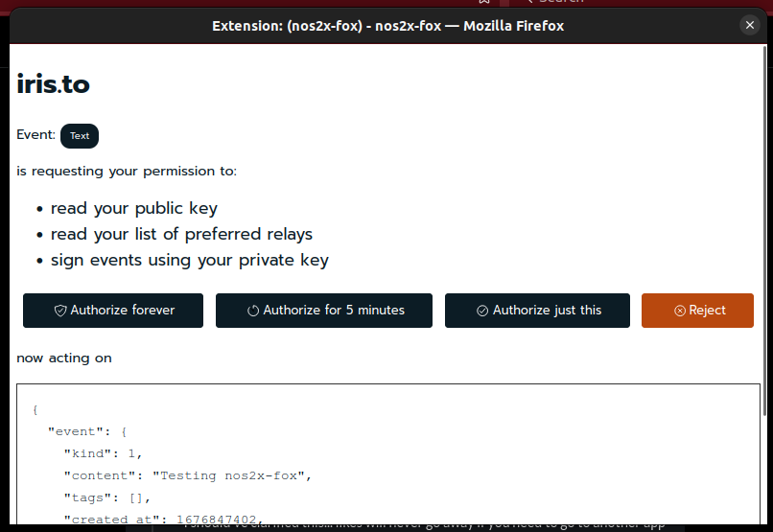Click "sign events using your private key" item
This screenshot has height=532, width=773.
(x=190, y=260)
